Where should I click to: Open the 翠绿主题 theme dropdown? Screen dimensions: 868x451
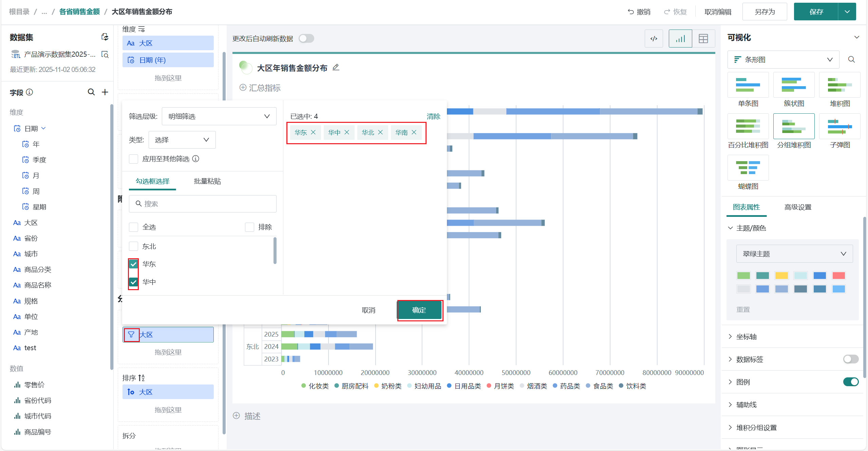794,254
